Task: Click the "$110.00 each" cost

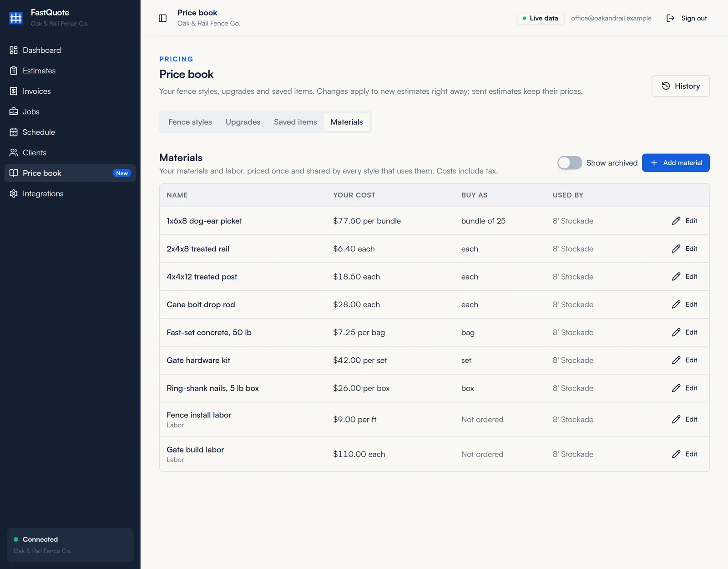Action: pyautogui.click(x=359, y=454)
